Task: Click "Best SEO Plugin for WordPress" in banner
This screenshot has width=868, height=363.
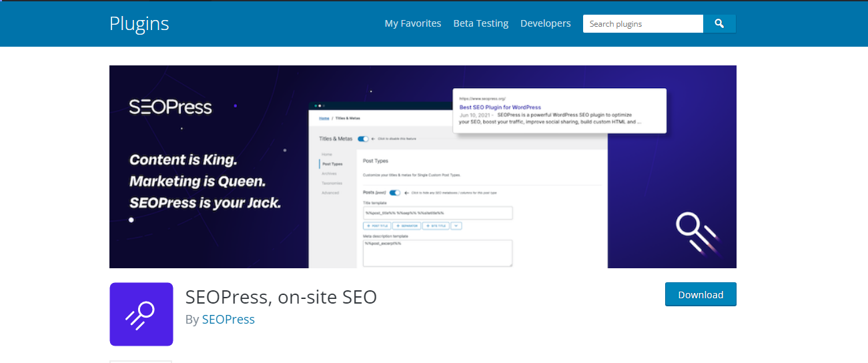Action: pyautogui.click(x=500, y=107)
